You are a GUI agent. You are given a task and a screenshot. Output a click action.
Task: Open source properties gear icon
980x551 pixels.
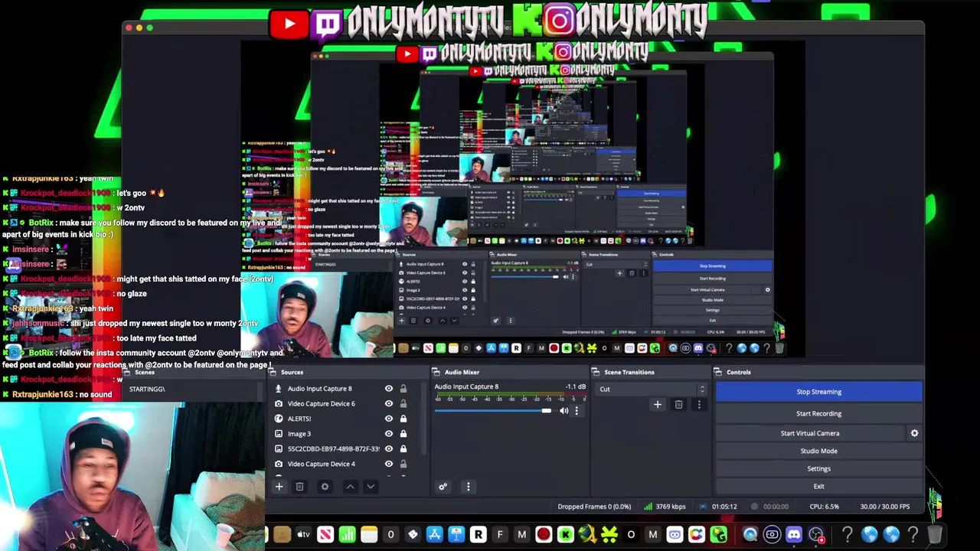pyautogui.click(x=325, y=487)
